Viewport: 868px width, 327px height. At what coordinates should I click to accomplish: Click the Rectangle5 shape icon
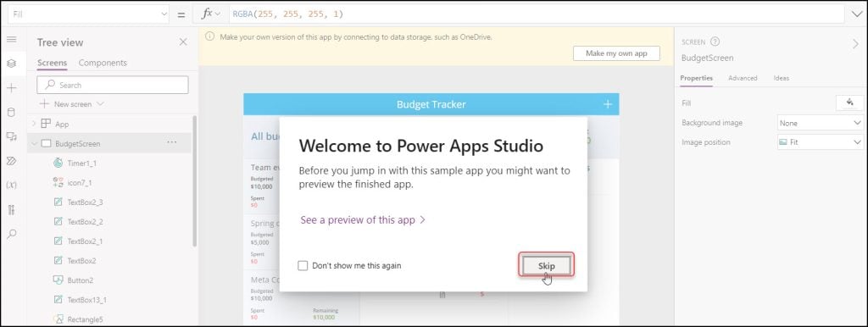pyautogui.click(x=58, y=319)
